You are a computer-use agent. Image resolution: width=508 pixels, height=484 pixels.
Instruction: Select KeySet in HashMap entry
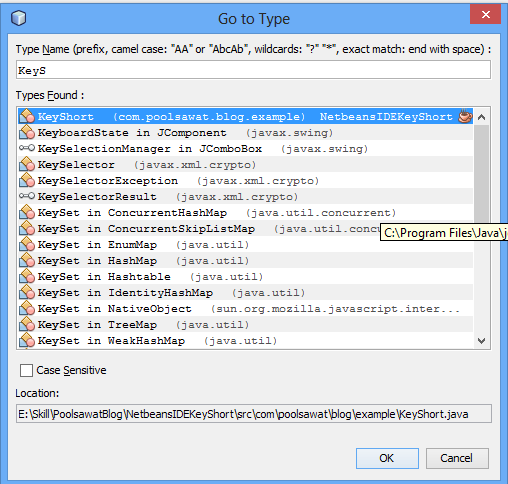point(246,261)
